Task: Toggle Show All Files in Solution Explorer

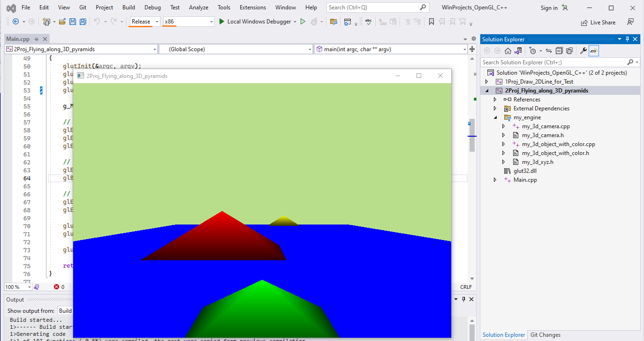Action: 569,51
